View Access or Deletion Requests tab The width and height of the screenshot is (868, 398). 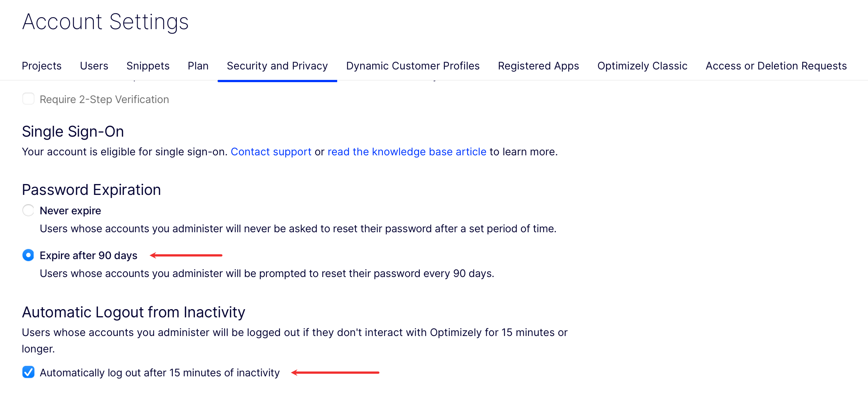pos(776,66)
